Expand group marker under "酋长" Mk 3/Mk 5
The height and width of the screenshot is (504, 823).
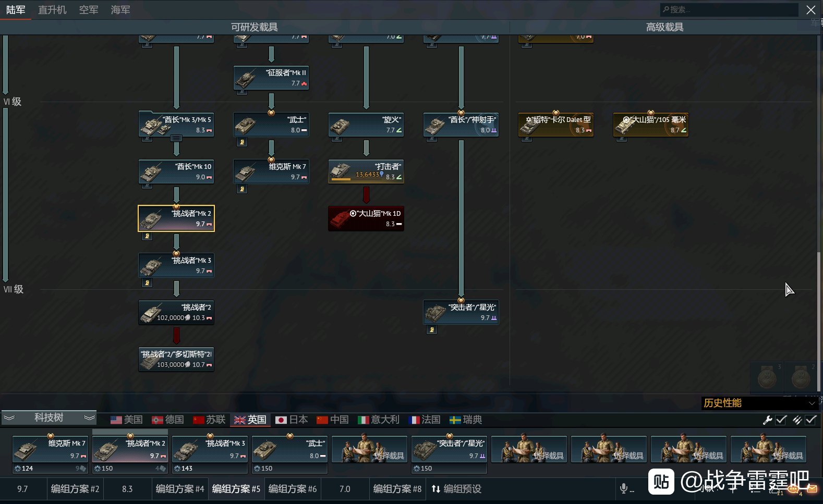coord(176,138)
